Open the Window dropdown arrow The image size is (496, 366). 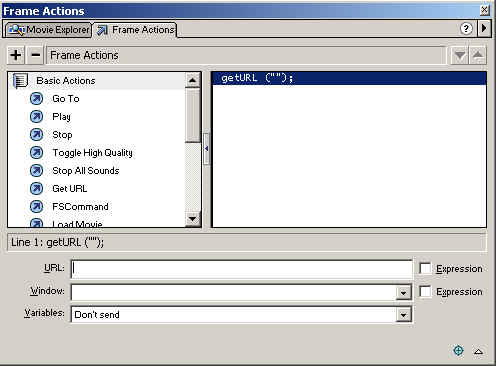pyautogui.click(x=403, y=293)
